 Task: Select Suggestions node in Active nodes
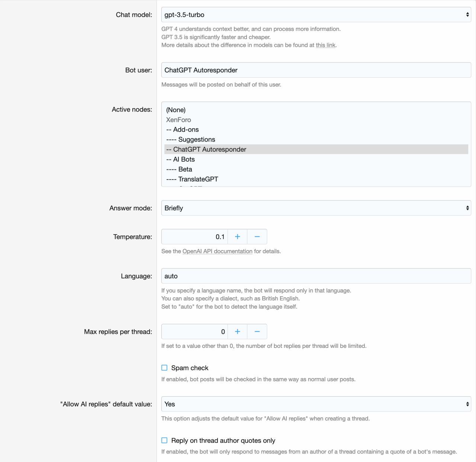[x=196, y=140]
